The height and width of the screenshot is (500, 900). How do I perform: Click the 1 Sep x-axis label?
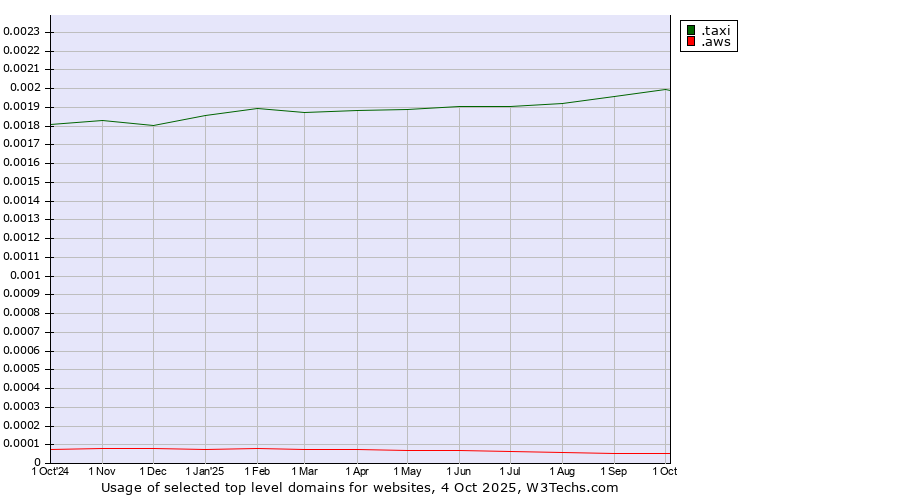coord(614,471)
